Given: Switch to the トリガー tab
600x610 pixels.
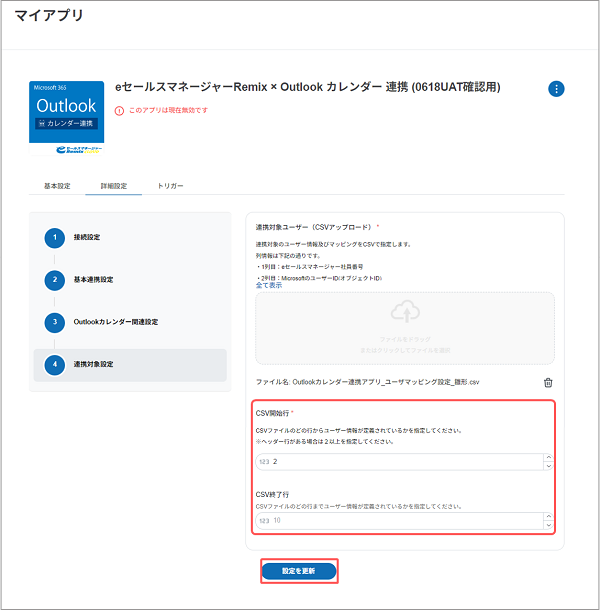Looking at the screenshot, I should click(x=170, y=186).
